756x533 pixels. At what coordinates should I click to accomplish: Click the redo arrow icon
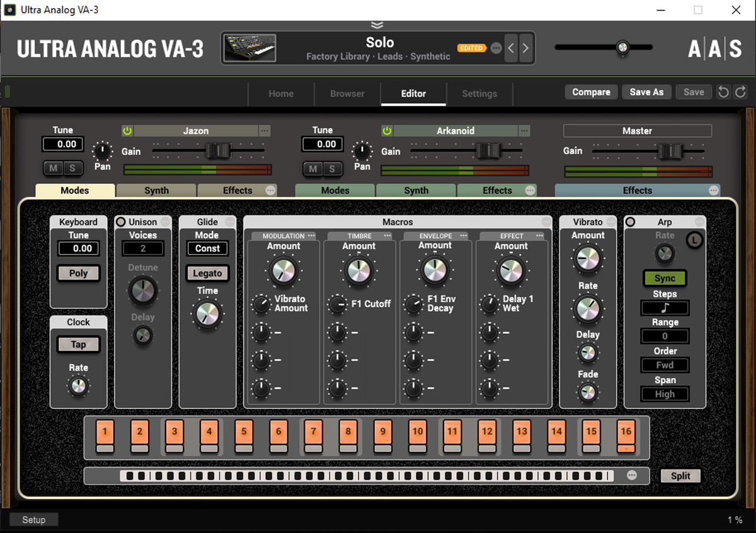pos(740,92)
